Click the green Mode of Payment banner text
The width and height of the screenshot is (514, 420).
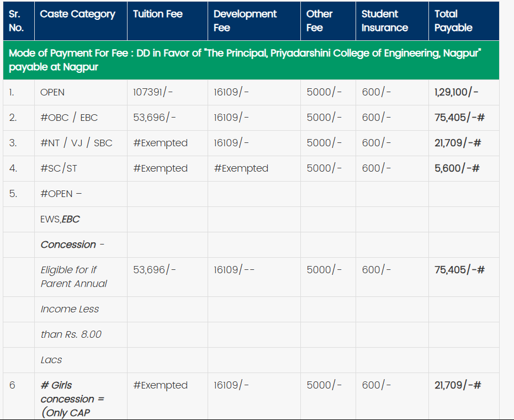(x=245, y=60)
